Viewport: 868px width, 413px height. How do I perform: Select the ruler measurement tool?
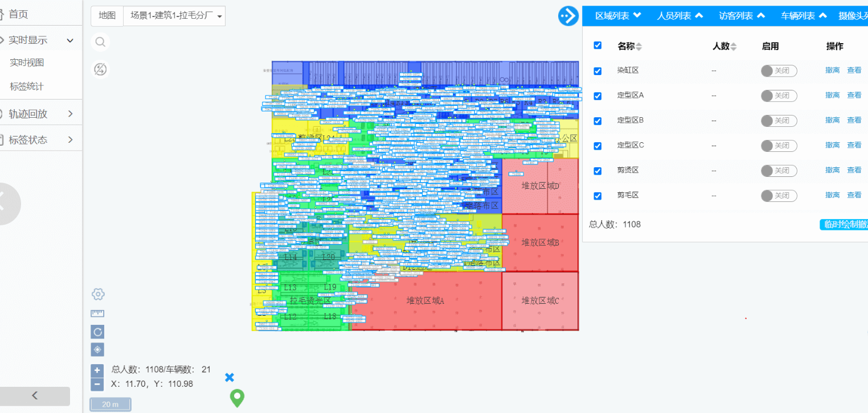click(97, 313)
